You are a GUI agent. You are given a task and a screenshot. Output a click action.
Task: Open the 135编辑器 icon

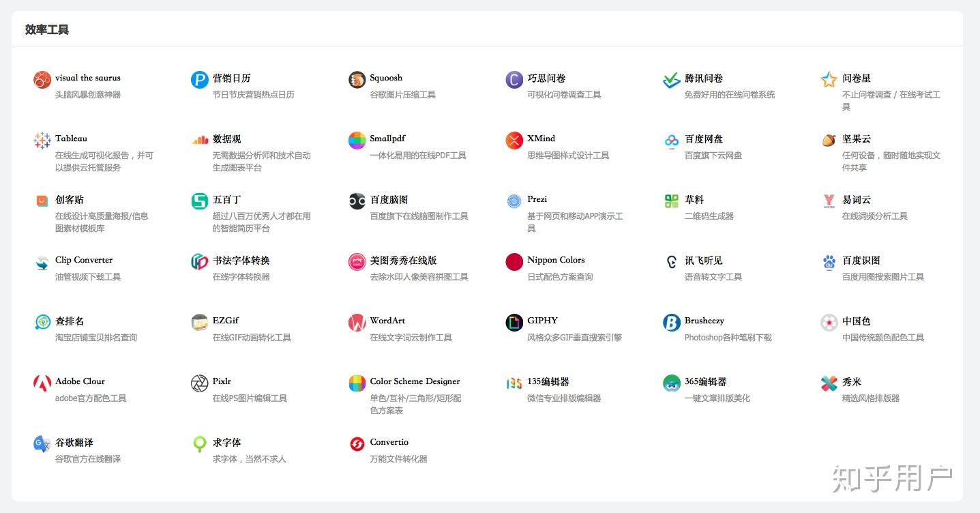pos(514,383)
